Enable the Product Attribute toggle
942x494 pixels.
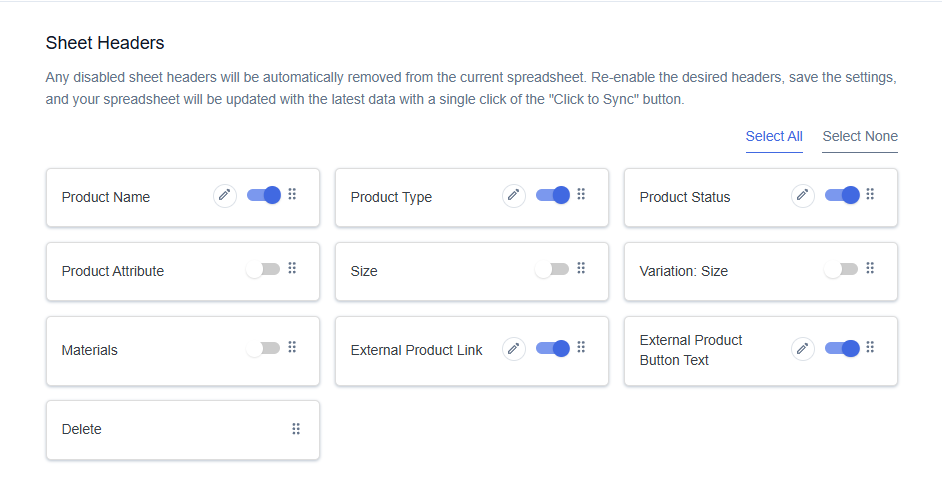(x=263, y=269)
